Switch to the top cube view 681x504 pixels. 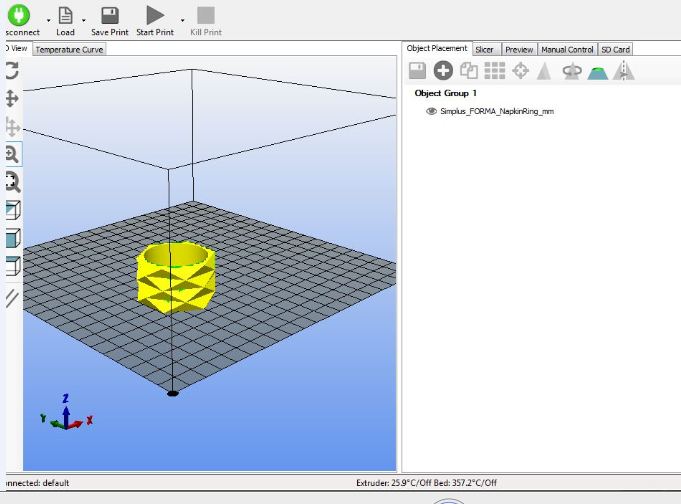[13, 266]
